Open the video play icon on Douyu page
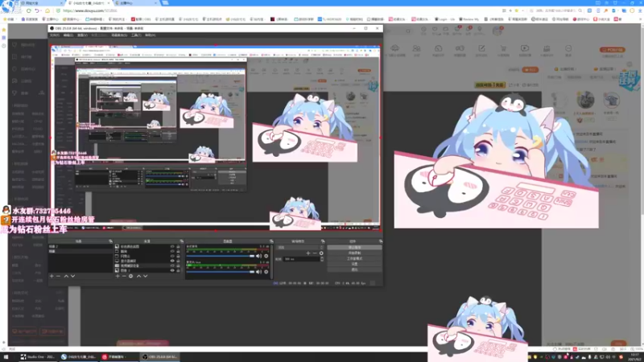This screenshot has width=644, height=362. click(525, 48)
